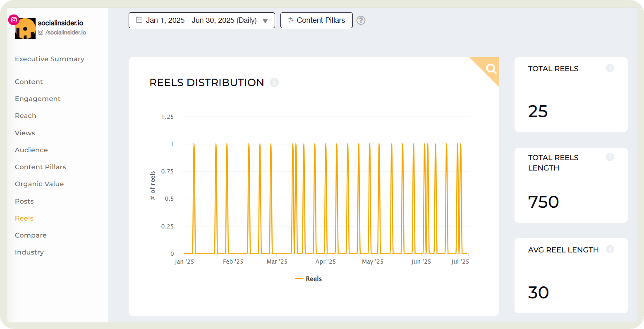Click the magnifier icon on Reels Distribution card
This screenshot has height=329, width=644.
click(x=491, y=69)
